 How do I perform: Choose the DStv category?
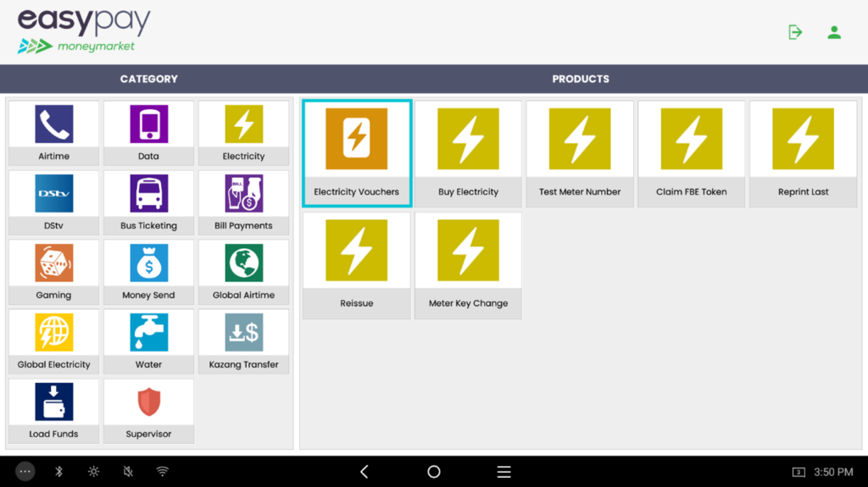click(53, 202)
